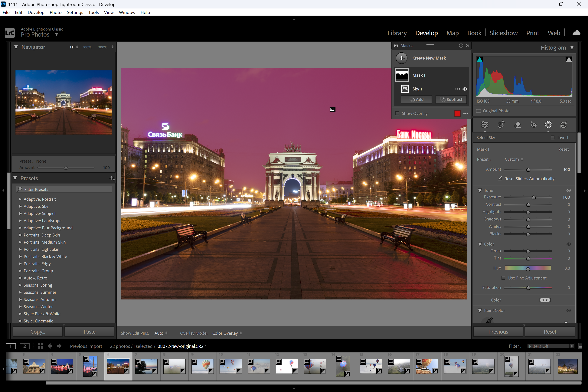Screen dimensions: 588x392
Task: Expand Seasons: Autumn preset group
Action: [x=21, y=299]
